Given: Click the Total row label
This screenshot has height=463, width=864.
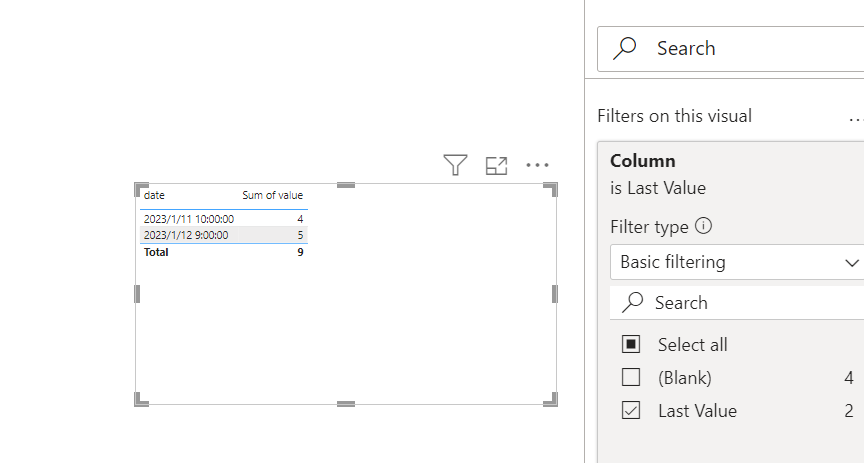Looking at the screenshot, I should (156, 252).
